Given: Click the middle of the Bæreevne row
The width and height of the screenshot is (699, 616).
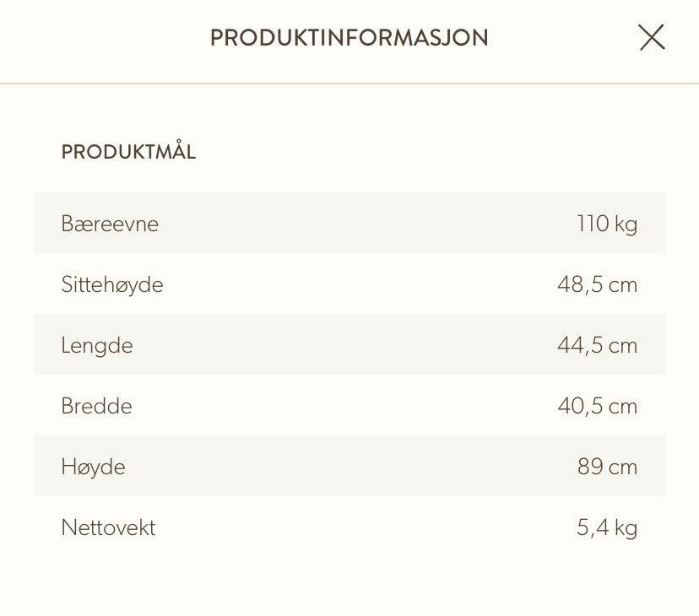Looking at the screenshot, I should (349, 223).
